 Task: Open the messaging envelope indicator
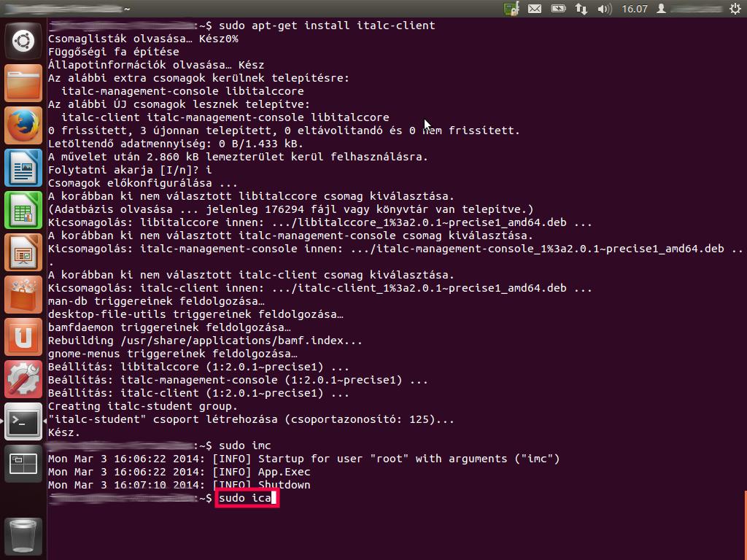(535, 9)
